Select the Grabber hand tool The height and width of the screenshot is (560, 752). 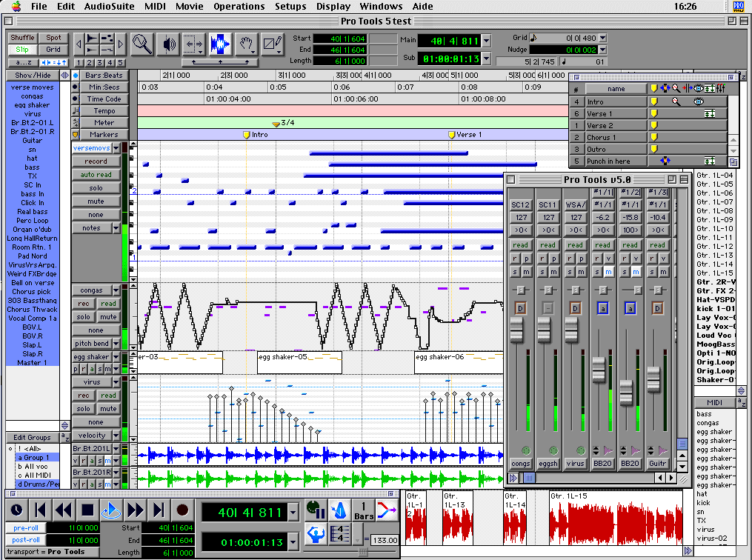click(x=246, y=44)
